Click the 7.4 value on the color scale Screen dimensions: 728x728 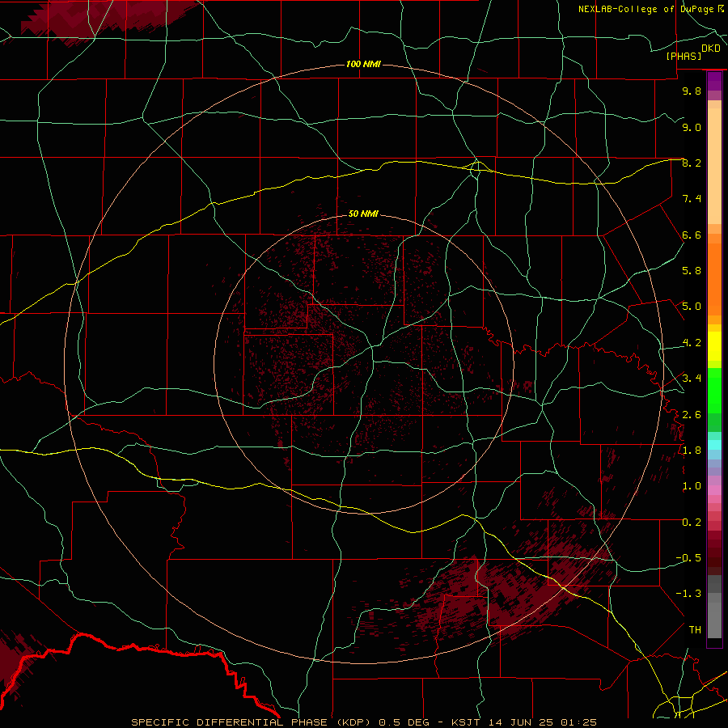(x=692, y=199)
